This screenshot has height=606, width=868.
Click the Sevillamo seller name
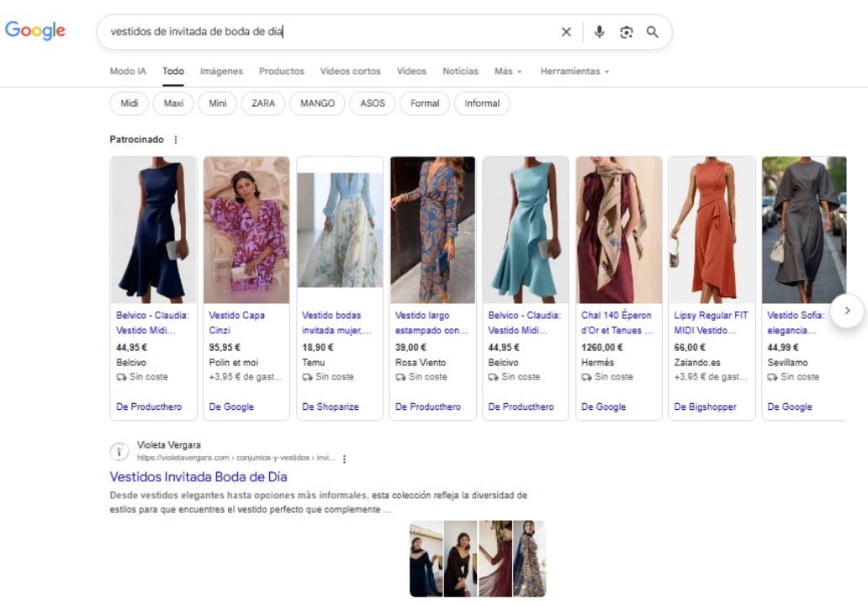point(787,363)
